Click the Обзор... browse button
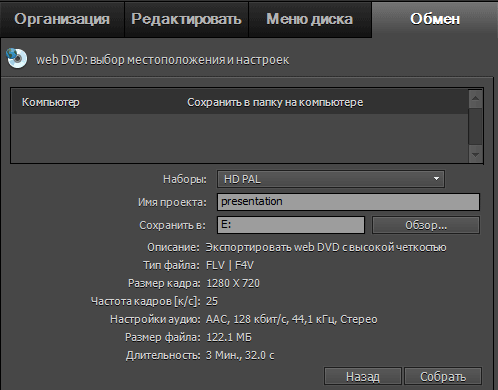Image resolution: width=498 pixels, height=390 pixels. tap(426, 225)
